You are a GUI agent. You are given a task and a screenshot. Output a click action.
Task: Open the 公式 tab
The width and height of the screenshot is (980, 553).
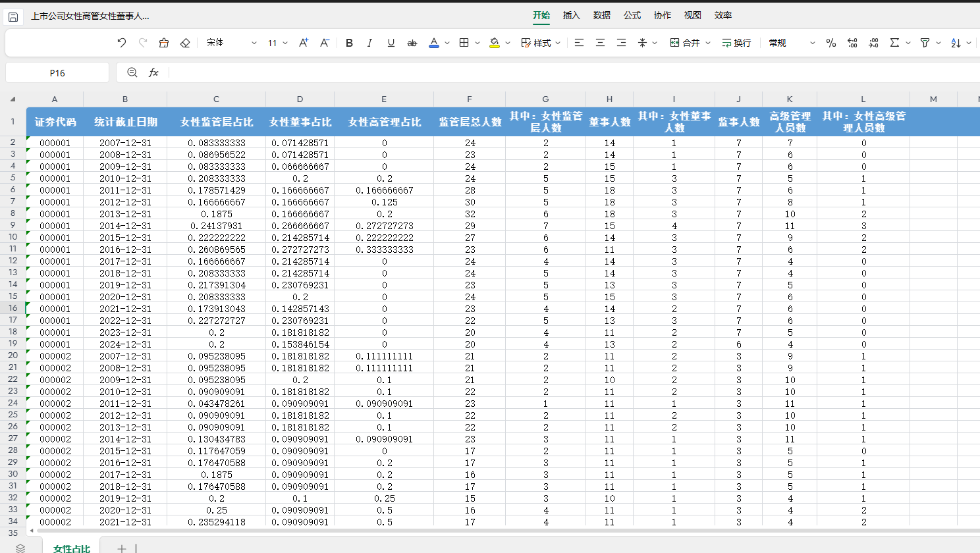coord(632,15)
